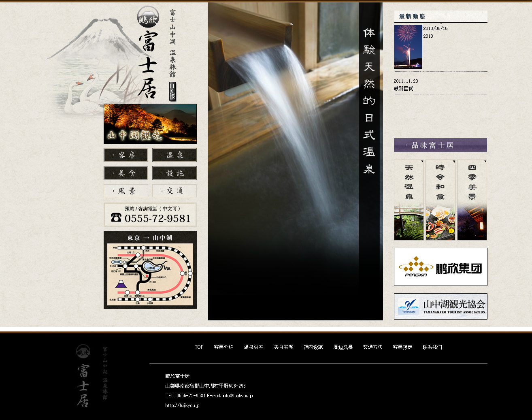Select the 四季美景 vertical banner
This screenshot has height=420, width=532.
(x=472, y=200)
